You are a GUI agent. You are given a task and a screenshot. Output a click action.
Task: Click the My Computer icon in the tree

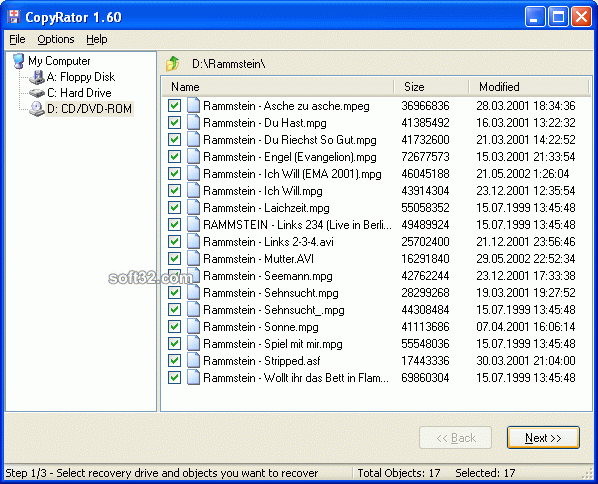coord(18,61)
